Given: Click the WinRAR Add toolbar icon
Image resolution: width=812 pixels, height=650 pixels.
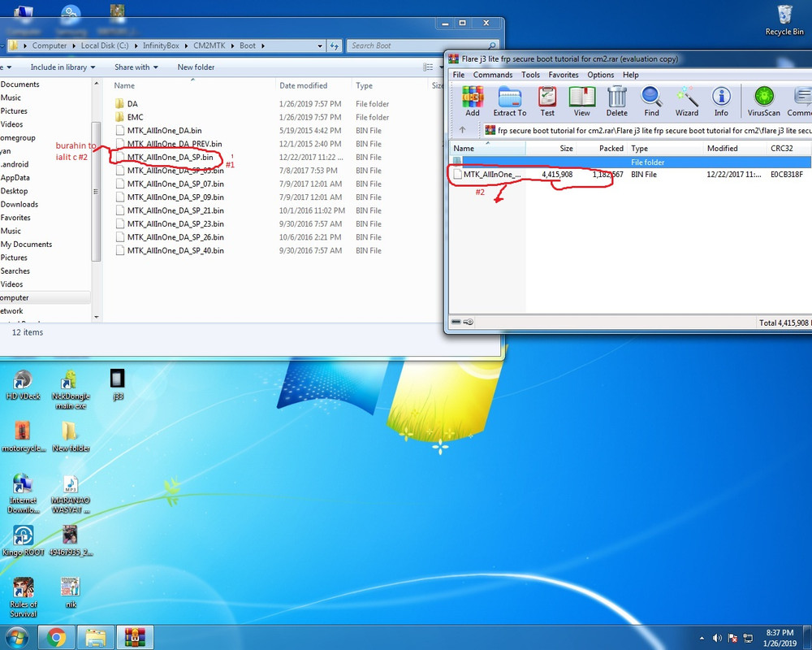Looking at the screenshot, I should (x=473, y=101).
